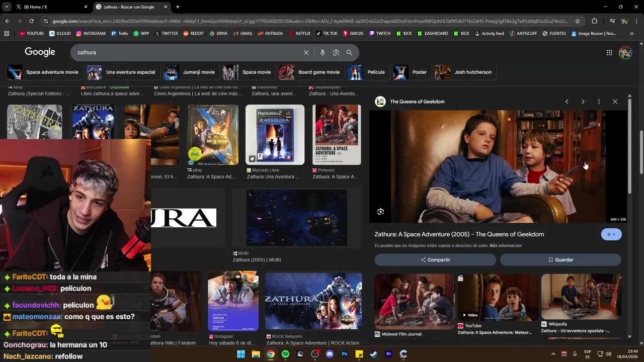
Task: Open the Google apps grid icon
Action: [x=609, y=52]
